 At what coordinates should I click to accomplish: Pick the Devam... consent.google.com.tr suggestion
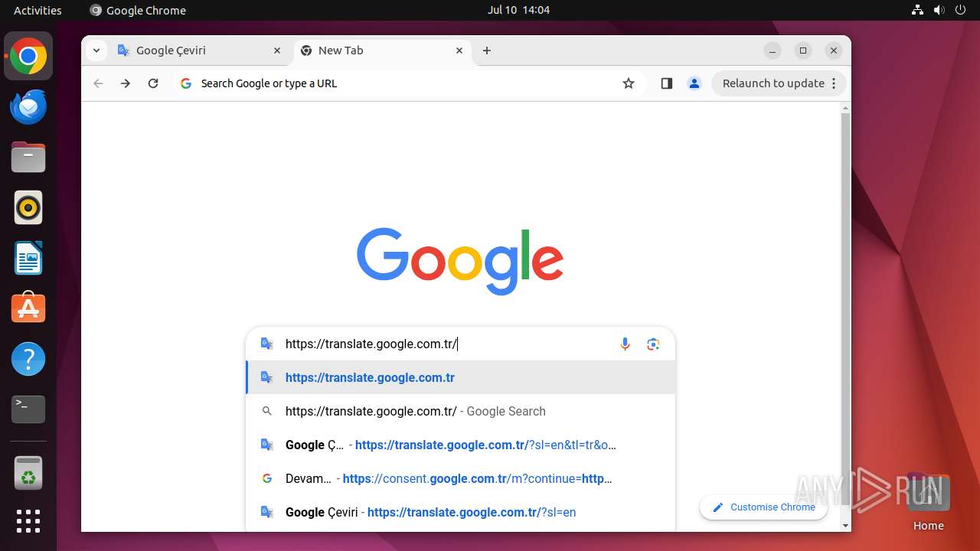tap(461, 478)
